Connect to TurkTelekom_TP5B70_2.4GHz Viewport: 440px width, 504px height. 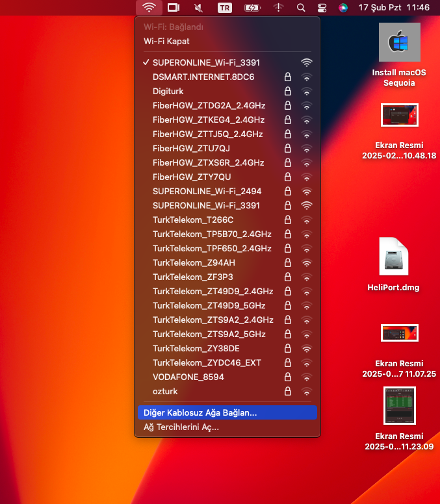227,234
